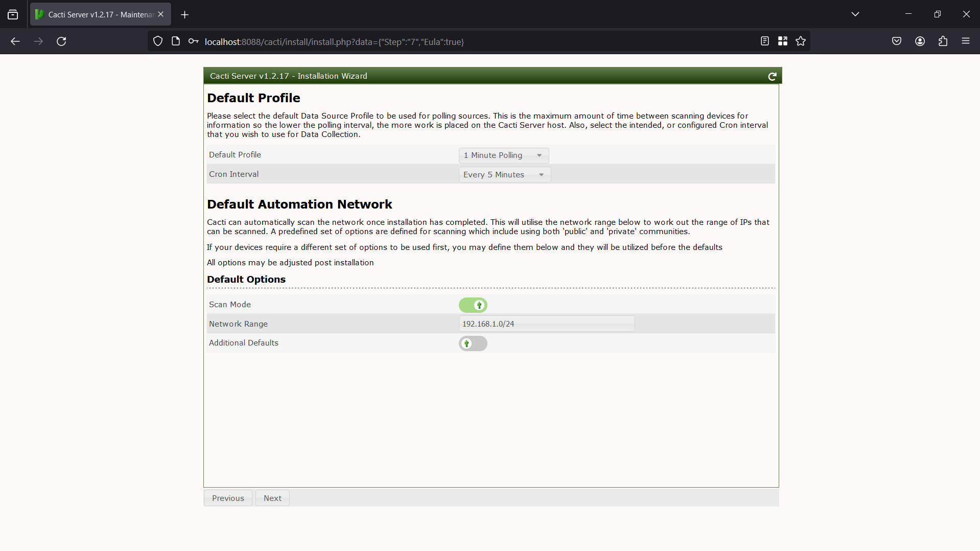
Task: Expand the list all tabs chevron
Action: [x=855, y=14]
